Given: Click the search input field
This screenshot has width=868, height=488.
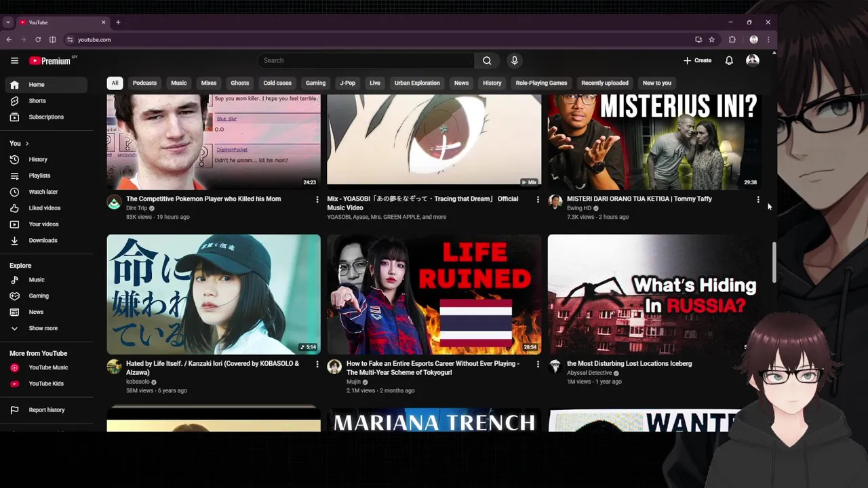Looking at the screenshot, I should 366,60.
